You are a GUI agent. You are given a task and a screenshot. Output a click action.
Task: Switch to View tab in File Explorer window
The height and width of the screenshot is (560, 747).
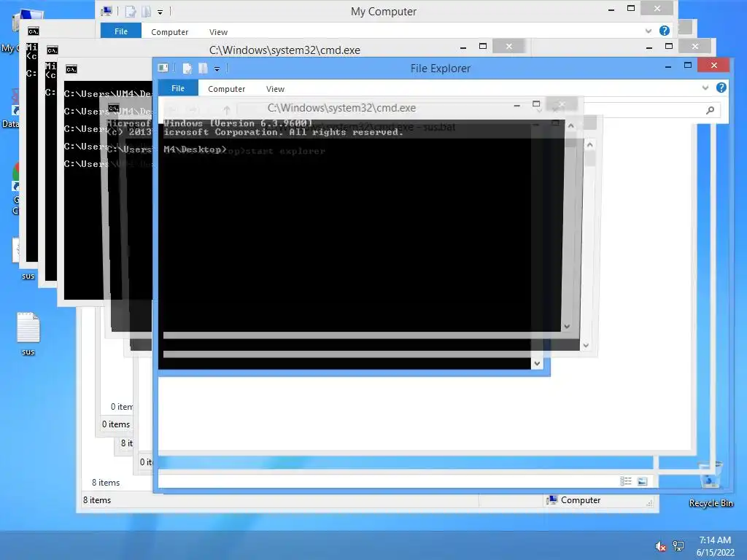275,89
